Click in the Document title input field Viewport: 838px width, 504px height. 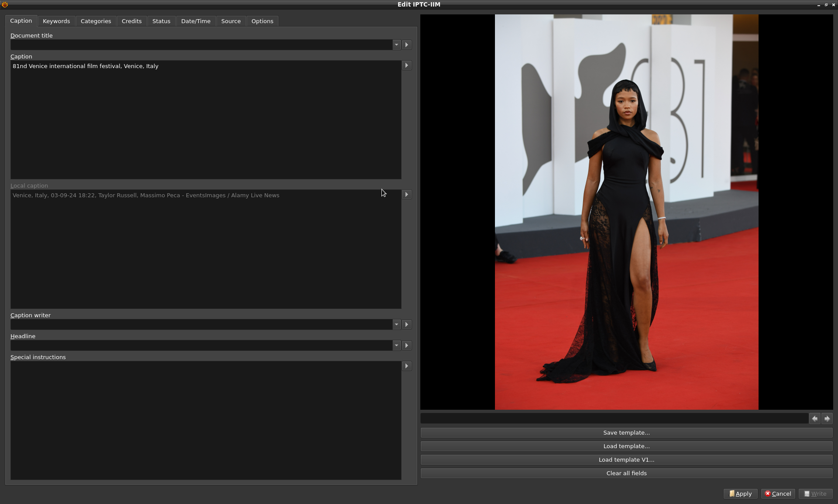pyautogui.click(x=201, y=45)
